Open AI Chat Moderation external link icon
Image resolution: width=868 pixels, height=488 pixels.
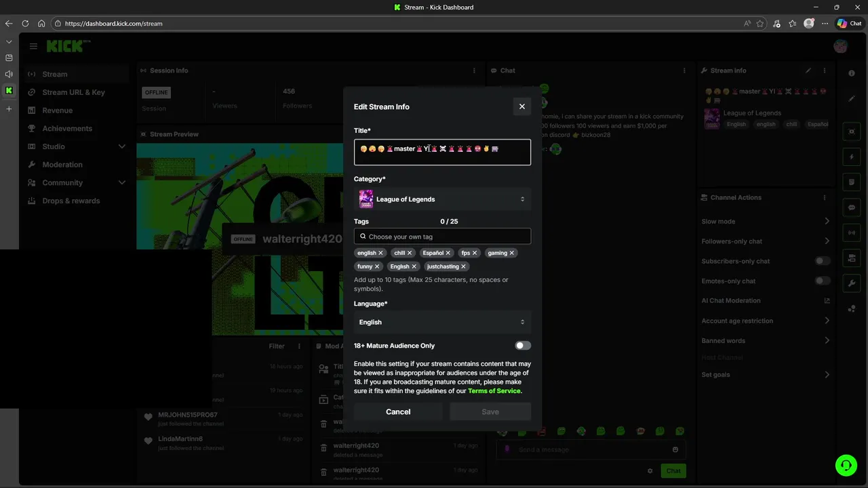pyautogui.click(x=827, y=300)
